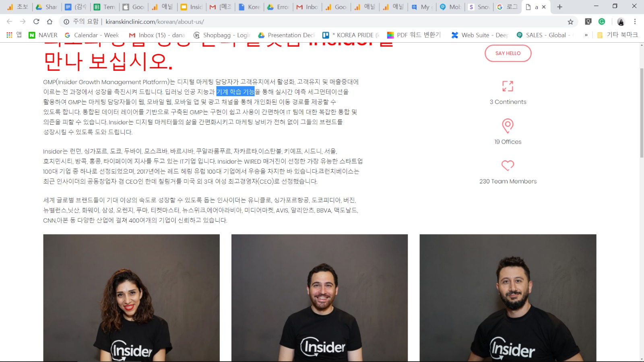This screenshot has width=644, height=362.
Task: Click the 3 Continents expand icon
Action: [508, 86]
